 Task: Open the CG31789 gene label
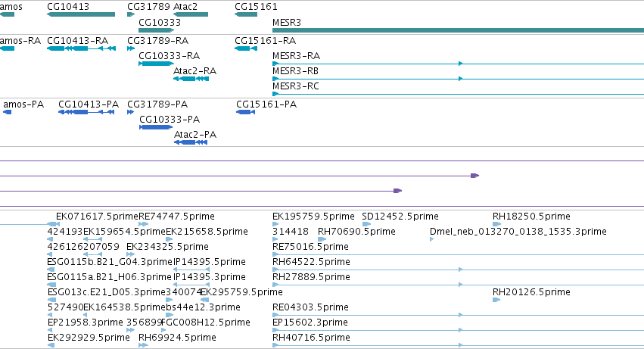(148, 7)
